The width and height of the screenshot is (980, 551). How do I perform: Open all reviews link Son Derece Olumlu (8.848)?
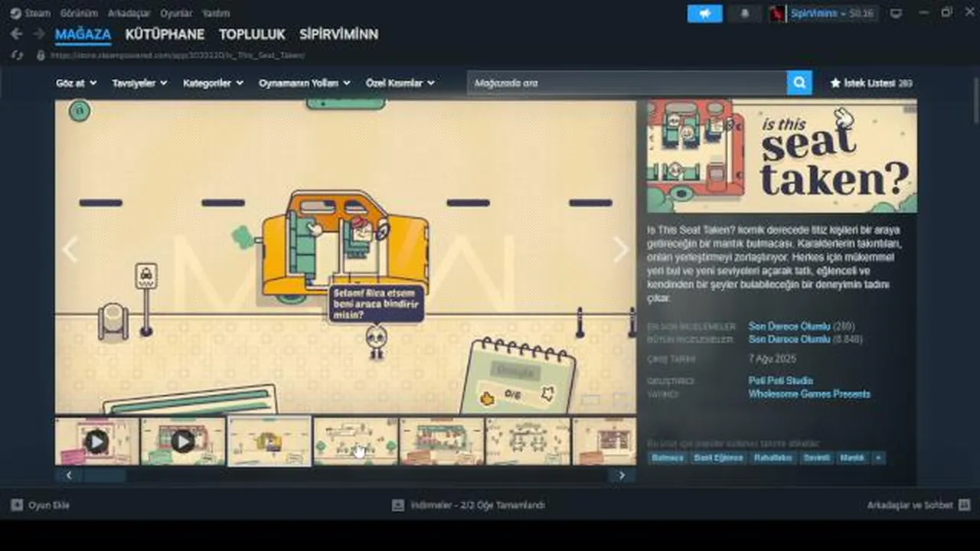coord(805,339)
